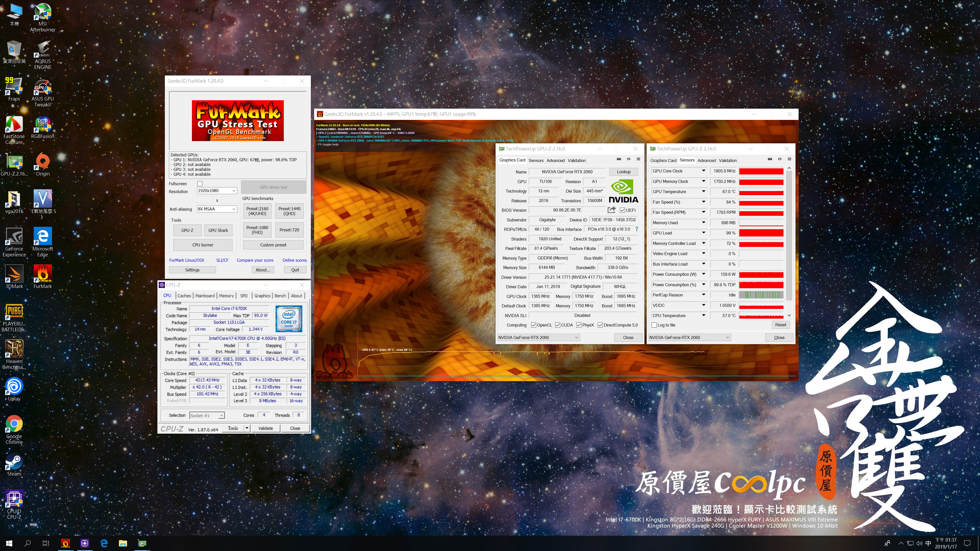Image resolution: width=980 pixels, height=551 pixels.
Task: Click GPU Load red sensor graph
Action: click(x=761, y=233)
